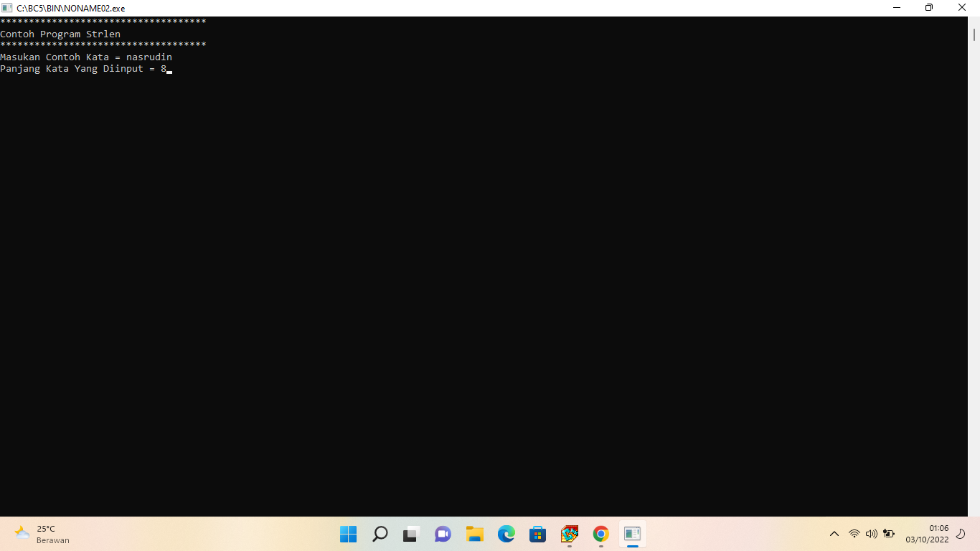Launch the Chat app from taskbar

[x=443, y=534]
